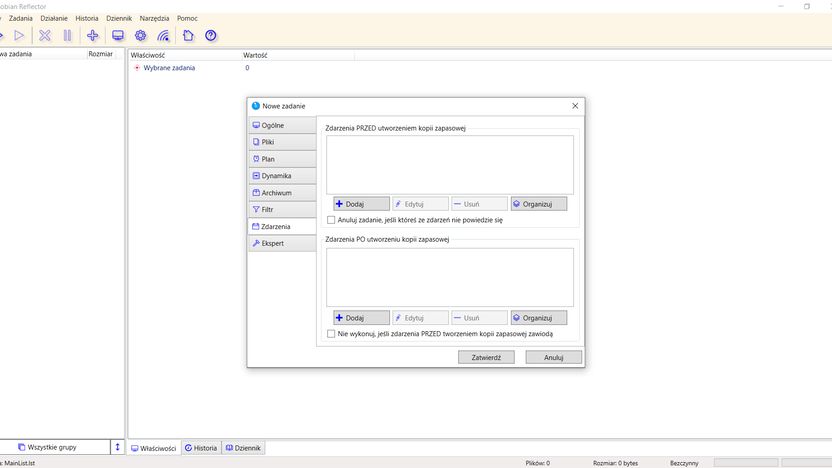
Task: Click Edytuj under pre-backup events
Action: pos(420,204)
